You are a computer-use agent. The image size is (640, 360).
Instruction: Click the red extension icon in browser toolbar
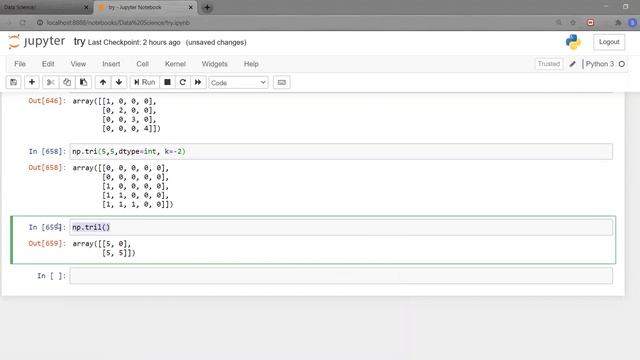pos(590,22)
